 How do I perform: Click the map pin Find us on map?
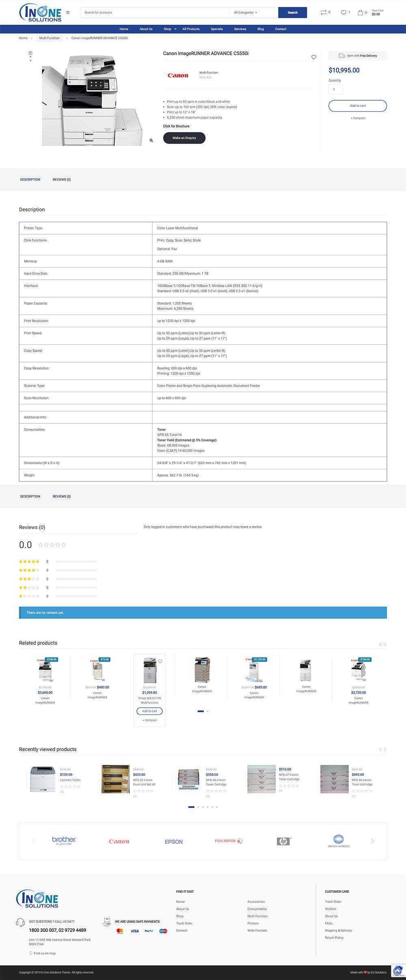[42, 953]
